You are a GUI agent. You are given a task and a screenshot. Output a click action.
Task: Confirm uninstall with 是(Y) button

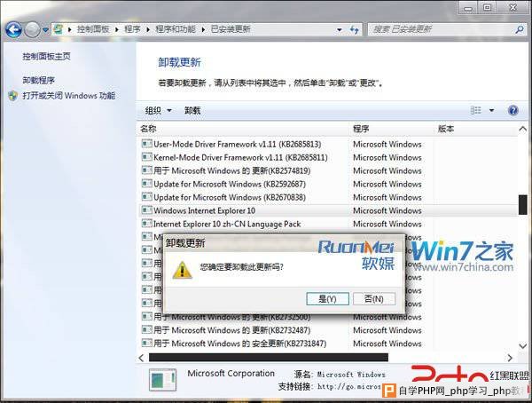327,299
